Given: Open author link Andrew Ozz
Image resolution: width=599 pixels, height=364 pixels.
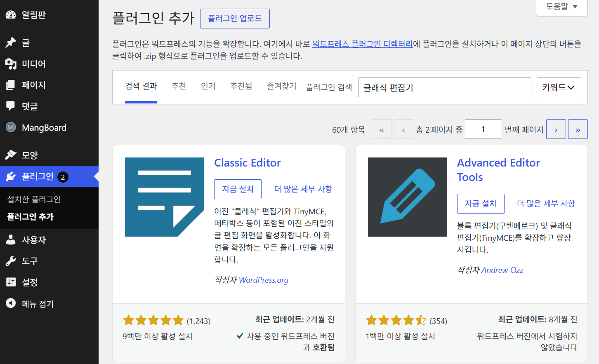Looking at the screenshot, I should pos(502,270).
